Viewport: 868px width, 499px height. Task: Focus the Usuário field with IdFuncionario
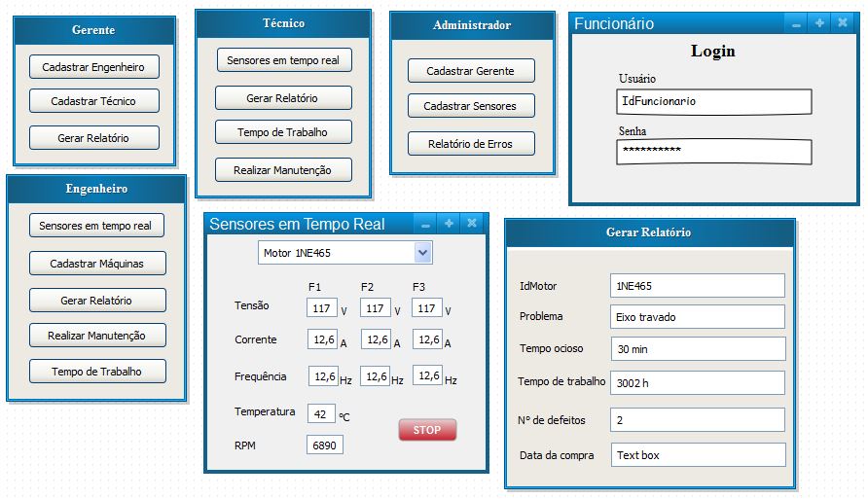(x=713, y=101)
